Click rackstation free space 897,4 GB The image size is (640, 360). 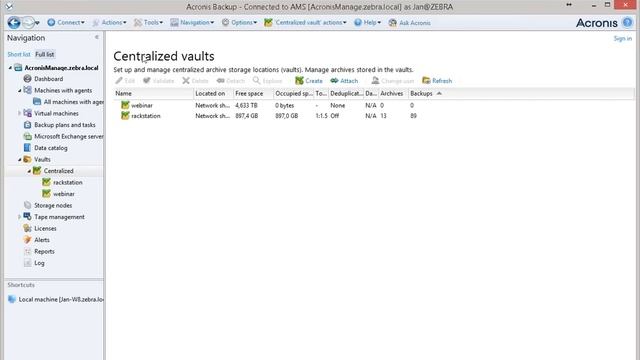(247, 116)
